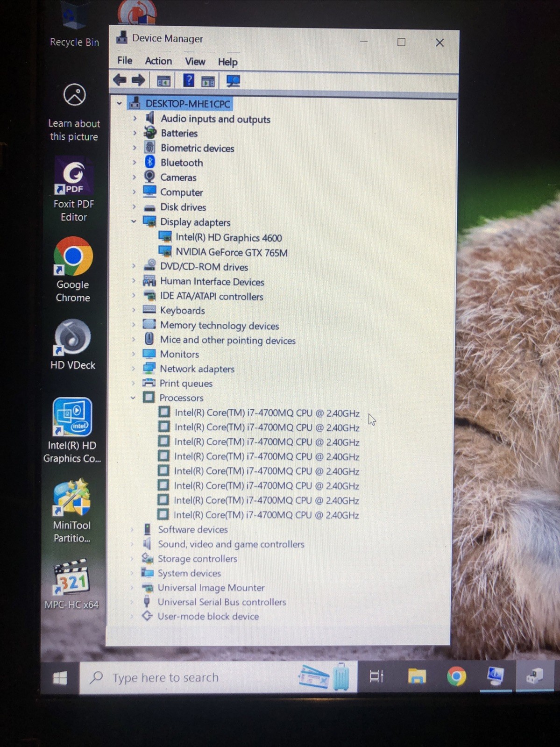Viewport: 560px width, 747px height.
Task: Expand the Human Interface Devices category
Action: coord(134,281)
